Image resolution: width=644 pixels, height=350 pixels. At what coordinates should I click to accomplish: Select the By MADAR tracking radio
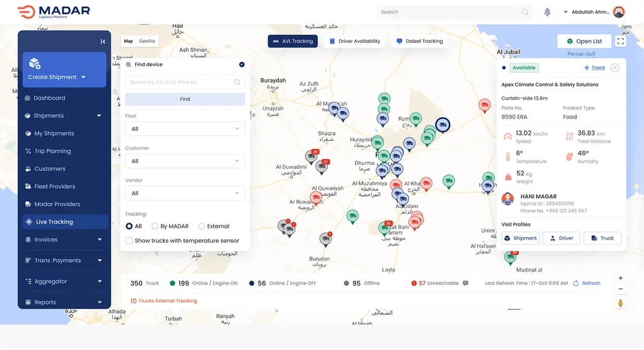pyautogui.click(x=155, y=226)
